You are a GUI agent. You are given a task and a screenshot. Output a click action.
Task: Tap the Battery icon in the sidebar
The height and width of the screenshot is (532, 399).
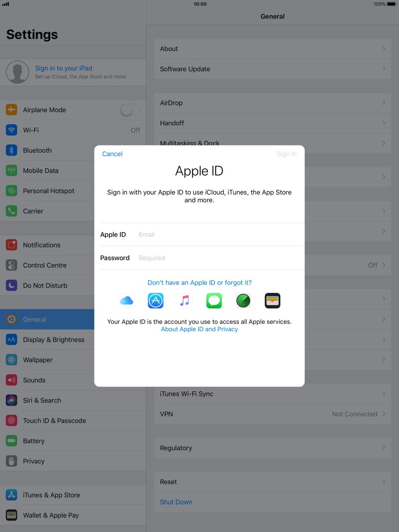click(x=11, y=440)
